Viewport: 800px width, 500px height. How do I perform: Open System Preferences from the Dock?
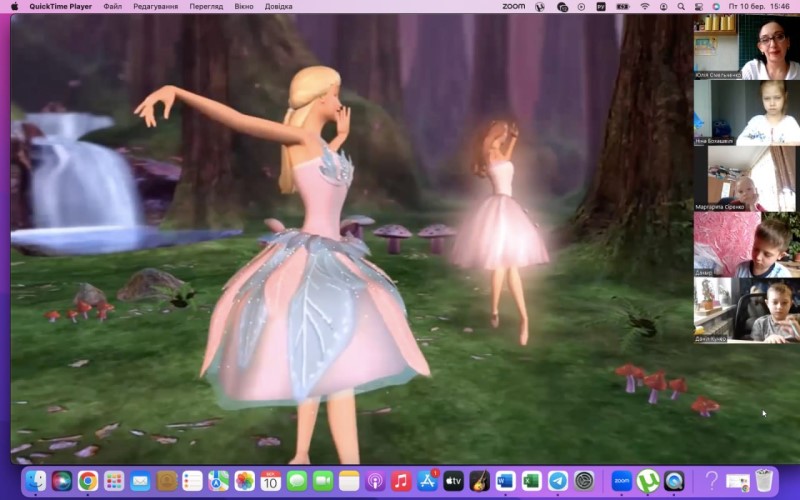click(584, 481)
